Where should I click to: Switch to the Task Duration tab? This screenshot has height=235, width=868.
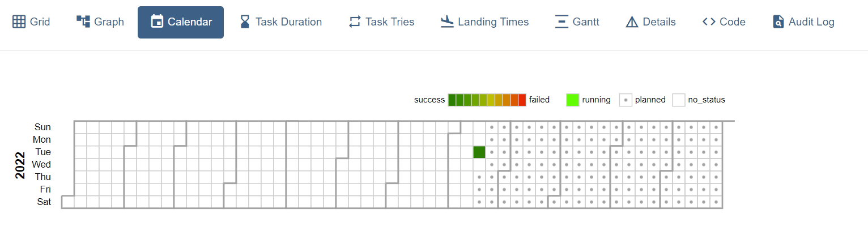(x=281, y=22)
